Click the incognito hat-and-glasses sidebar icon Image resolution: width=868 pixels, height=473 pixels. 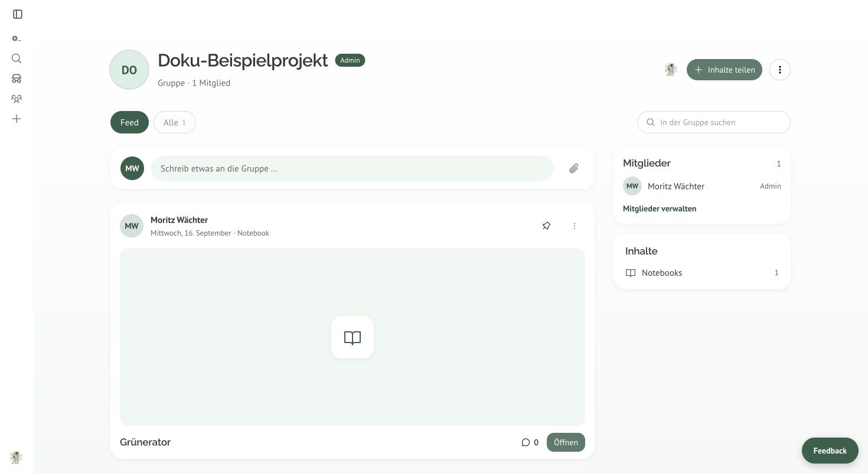(x=17, y=79)
